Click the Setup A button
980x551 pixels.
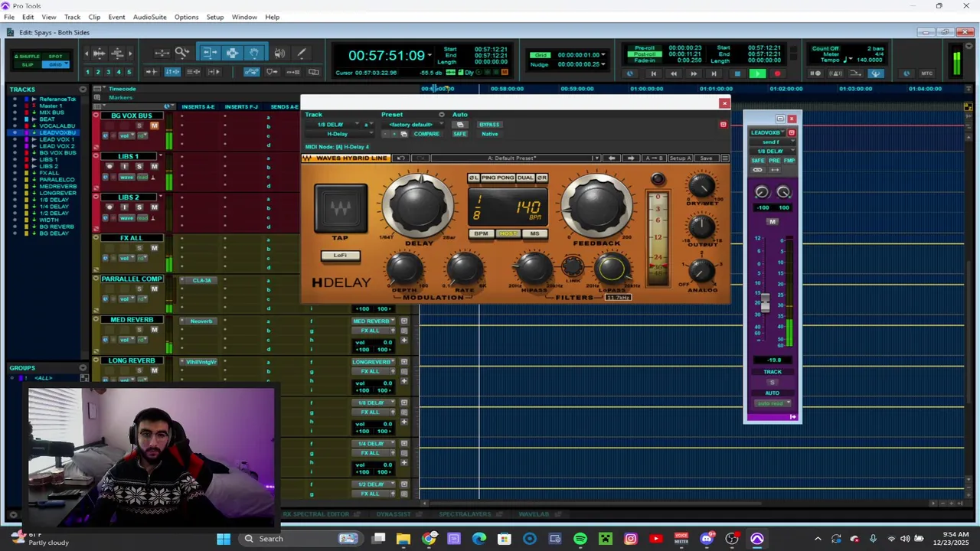coord(680,158)
